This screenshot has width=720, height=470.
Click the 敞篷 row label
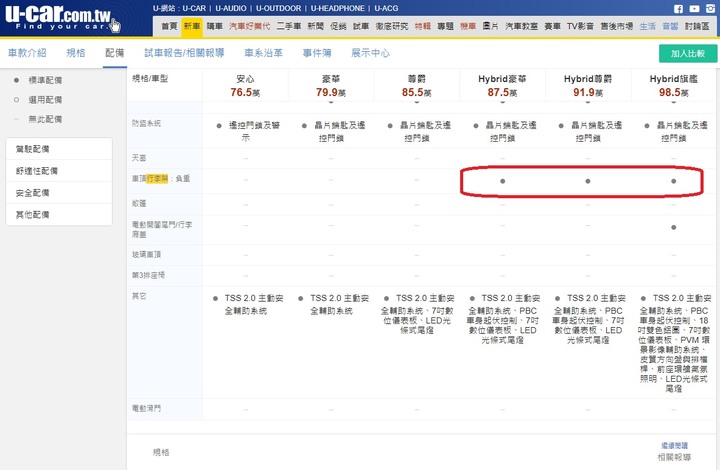pyautogui.click(x=139, y=203)
